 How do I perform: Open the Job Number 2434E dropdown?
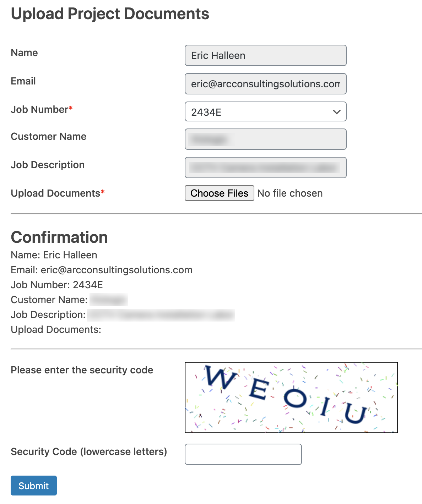pyautogui.click(x=265, y=112)
